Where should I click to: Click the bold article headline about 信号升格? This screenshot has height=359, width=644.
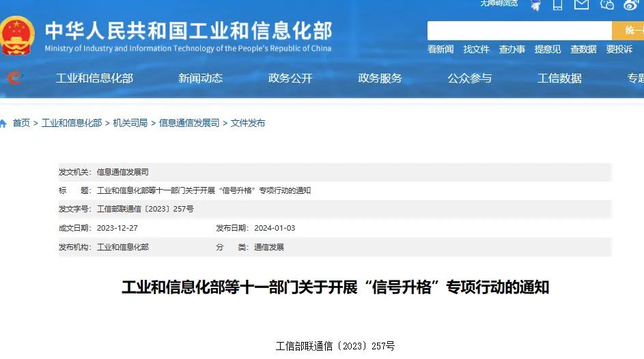[335, 287]
